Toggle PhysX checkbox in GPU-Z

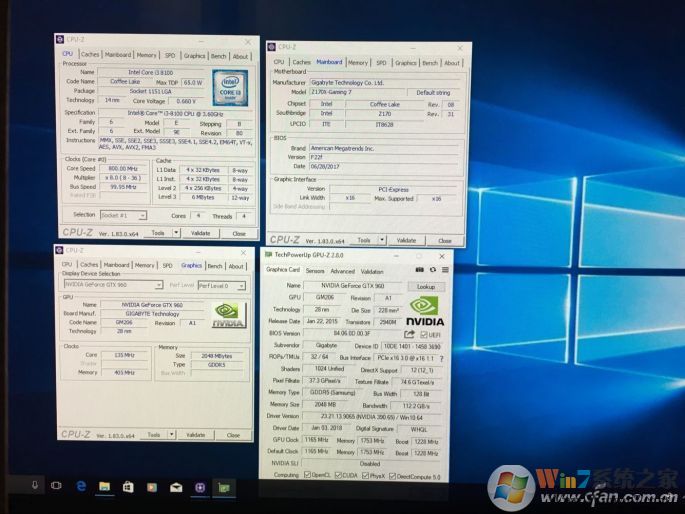point(365,476)
